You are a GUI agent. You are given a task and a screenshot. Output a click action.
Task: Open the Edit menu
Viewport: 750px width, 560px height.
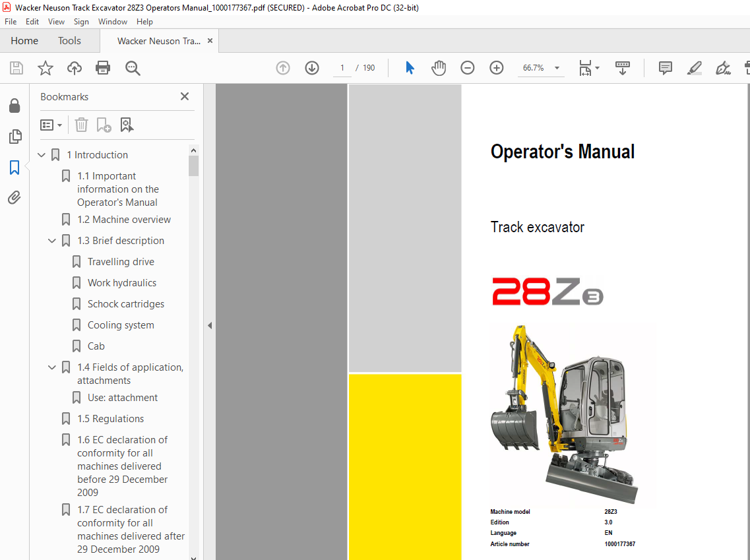tap(32, 22)
